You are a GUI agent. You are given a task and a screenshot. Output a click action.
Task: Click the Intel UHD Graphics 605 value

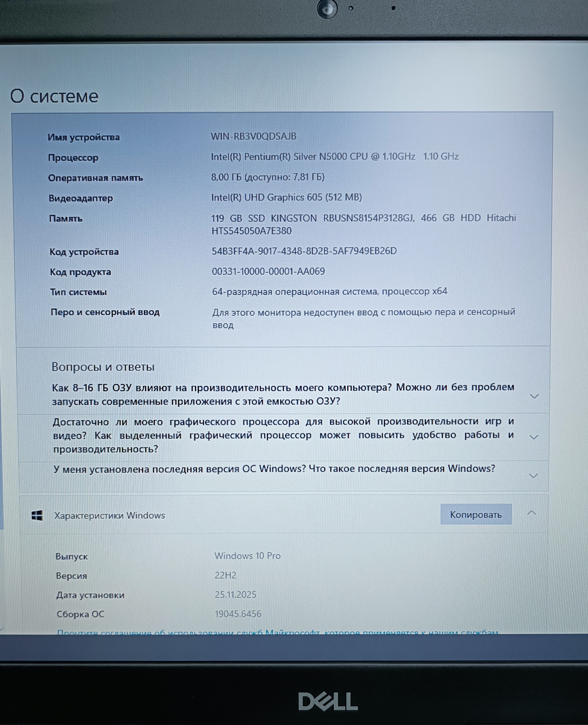click(x=286, y=198)
